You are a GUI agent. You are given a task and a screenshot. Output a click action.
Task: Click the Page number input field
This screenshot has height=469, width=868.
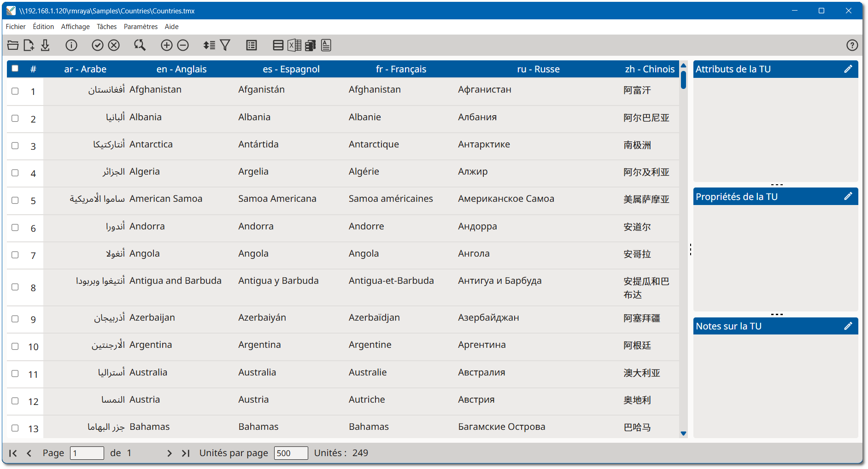87,453
